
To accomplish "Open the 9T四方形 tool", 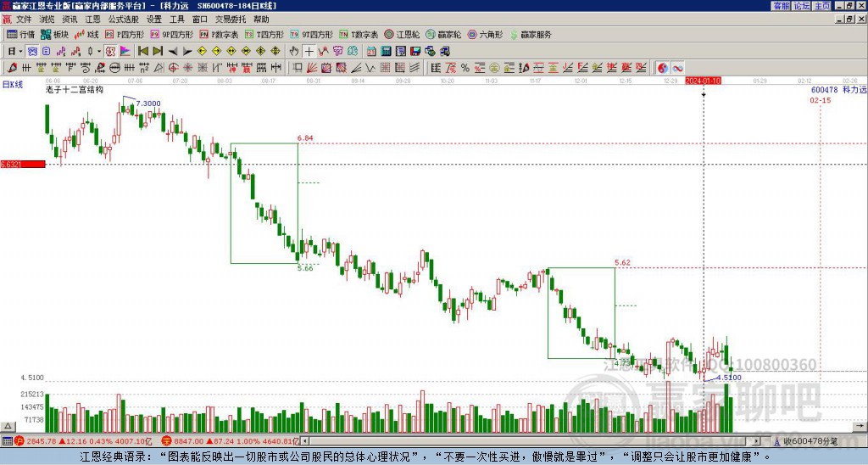I will coord(312,34).
